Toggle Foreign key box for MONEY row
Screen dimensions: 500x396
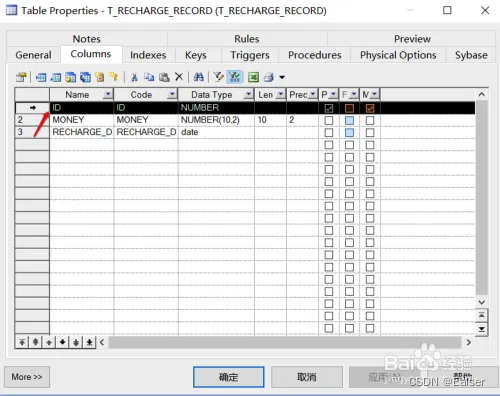(349, 120)
